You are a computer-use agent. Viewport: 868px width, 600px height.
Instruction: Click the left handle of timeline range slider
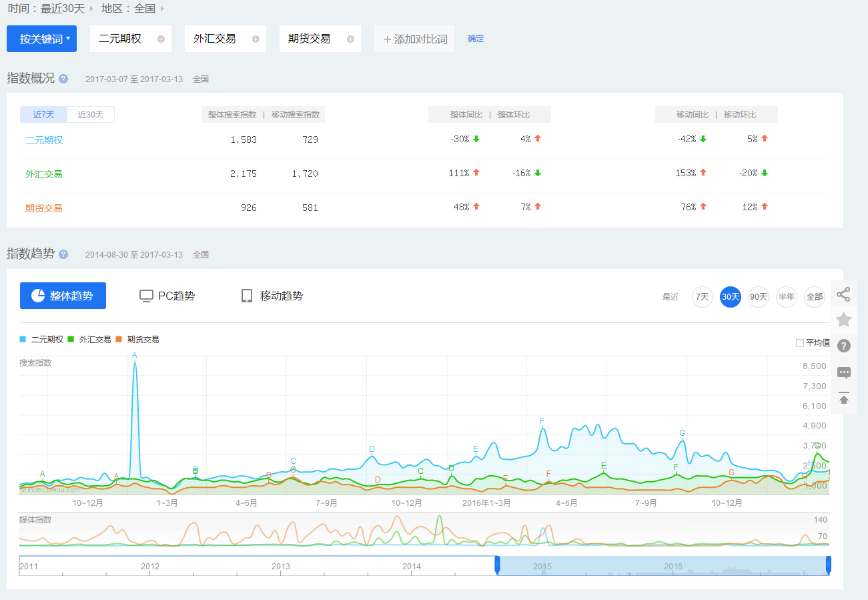click(497, 565)
